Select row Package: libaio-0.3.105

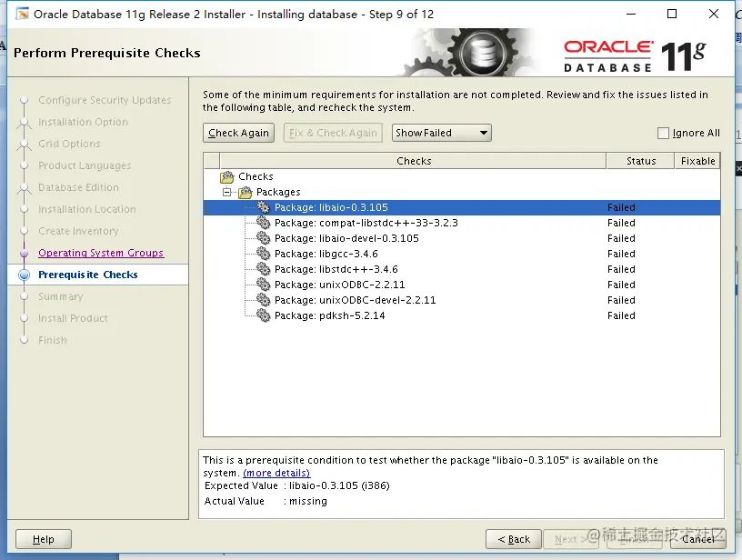[x=462, y=207]
